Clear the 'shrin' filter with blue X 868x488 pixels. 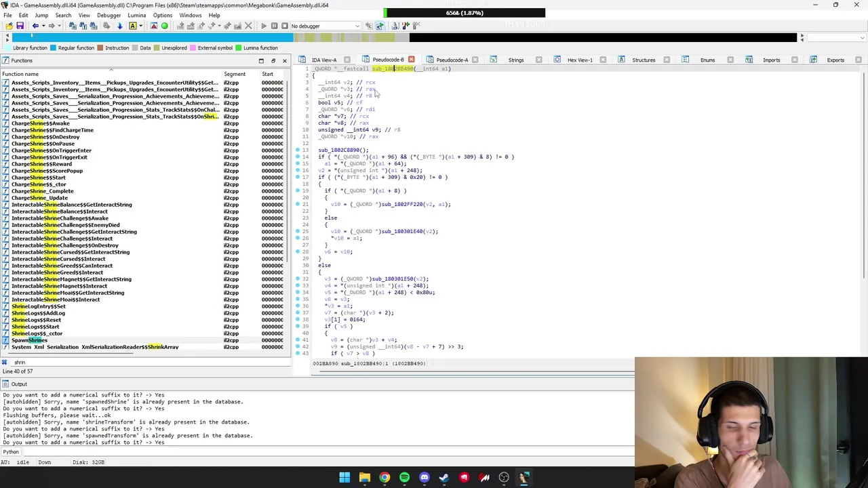click(x=5, y=362)
